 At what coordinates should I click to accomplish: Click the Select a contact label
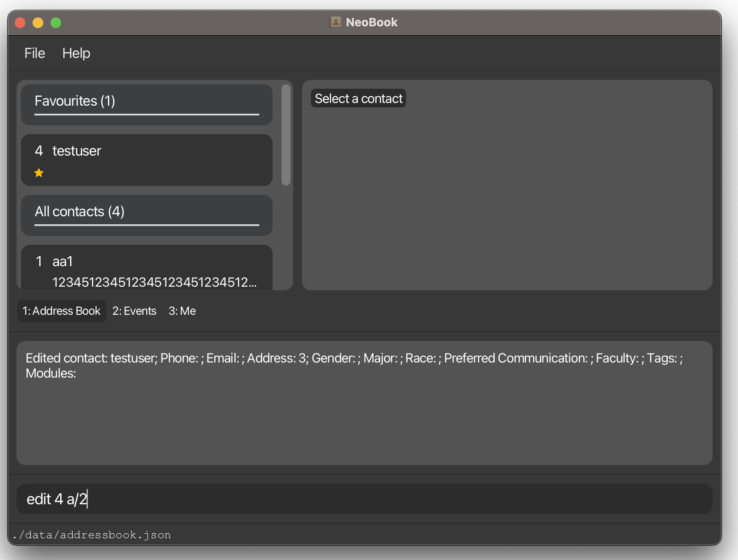[x=358, y=98]
